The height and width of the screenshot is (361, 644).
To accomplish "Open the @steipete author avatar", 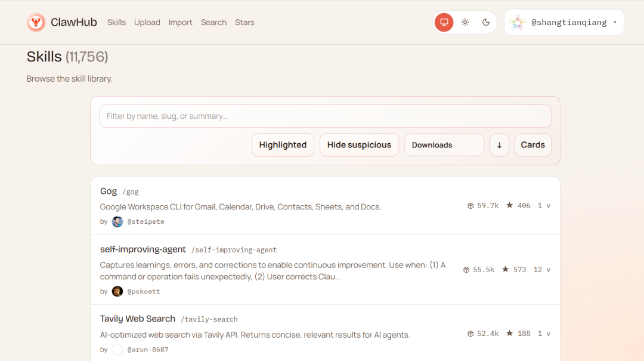I will tap(117, 221).
